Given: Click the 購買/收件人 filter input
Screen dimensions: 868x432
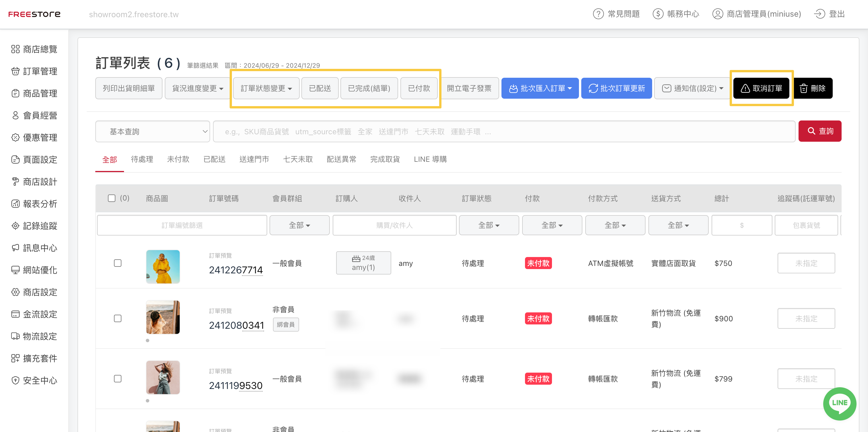Looking at the screenshot, I should pos(394,225).
